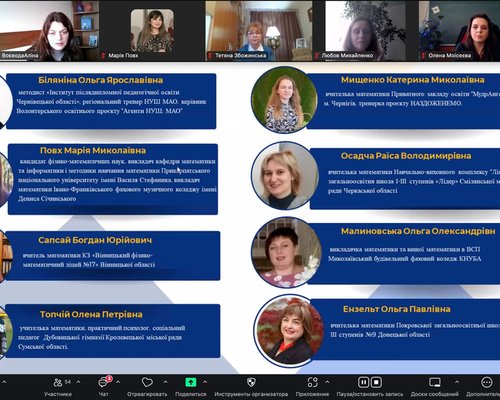Select Олена Моісеєва video thumbnail
The image size is (500, 400).
(459, 31)
